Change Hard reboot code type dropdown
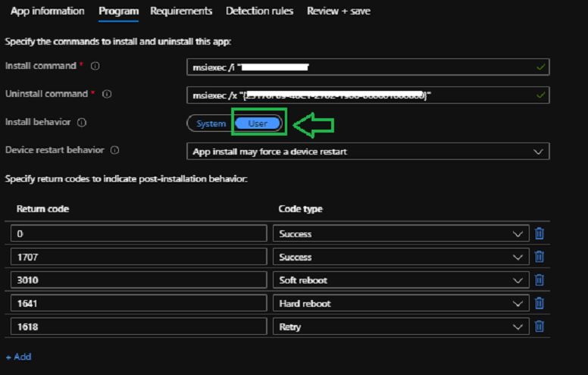 pos(401,303)
